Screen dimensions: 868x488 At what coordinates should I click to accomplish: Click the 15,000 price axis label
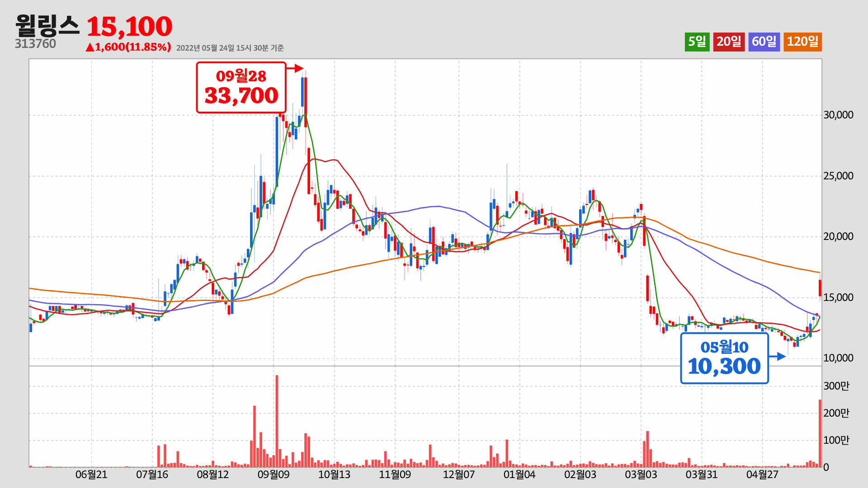[x=838, y=297]
